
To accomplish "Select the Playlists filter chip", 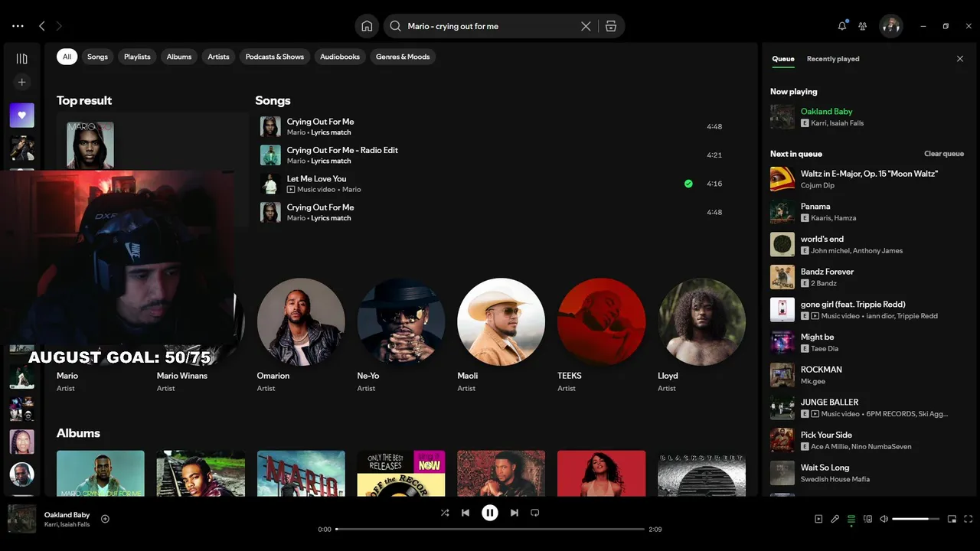I will tap(137, 57).
